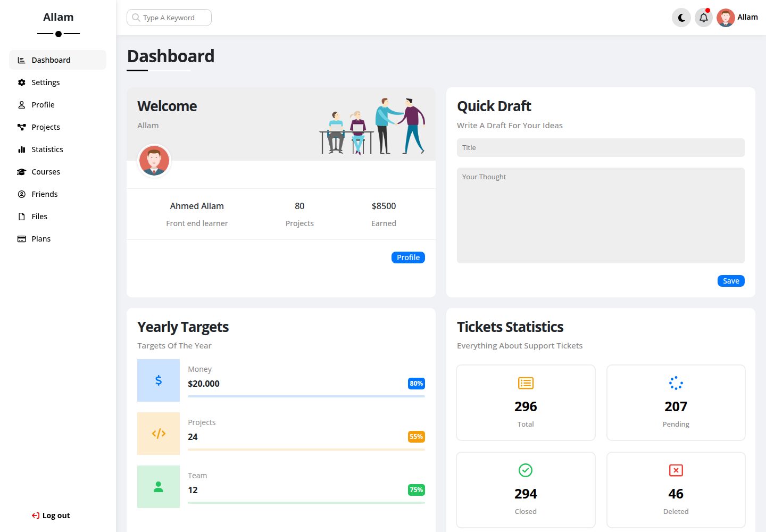
Task: Open notifications via the bell icon
Action: click(x=704, y=18)
